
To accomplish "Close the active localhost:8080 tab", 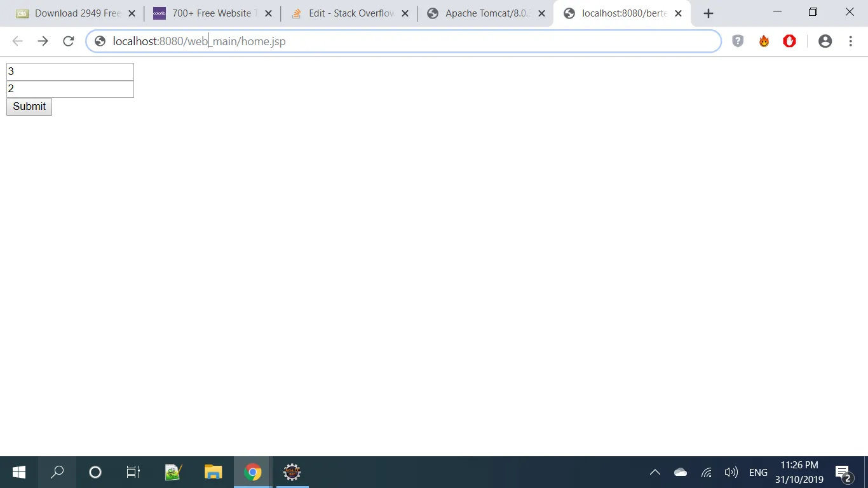I will 678,13.
